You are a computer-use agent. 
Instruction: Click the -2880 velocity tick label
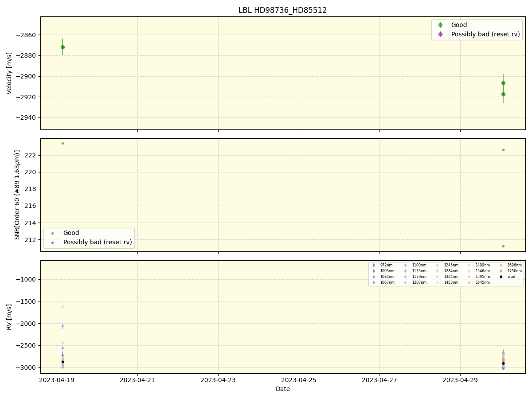point(27,56)
